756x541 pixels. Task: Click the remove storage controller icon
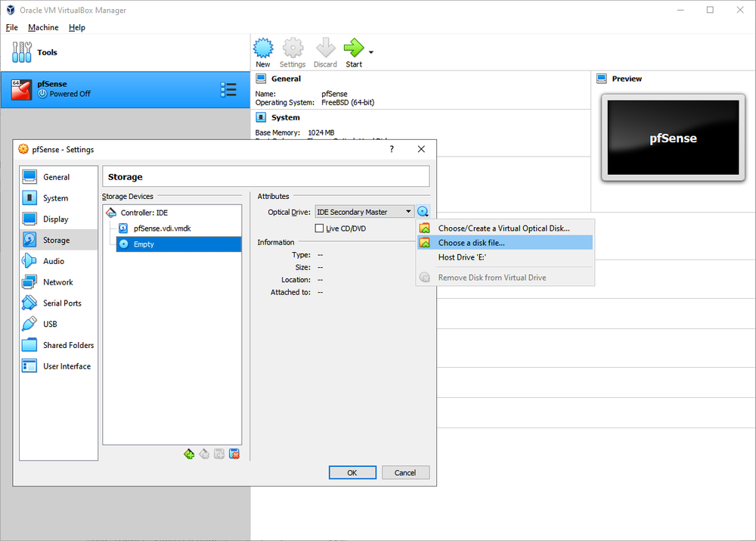pos(204,454)
